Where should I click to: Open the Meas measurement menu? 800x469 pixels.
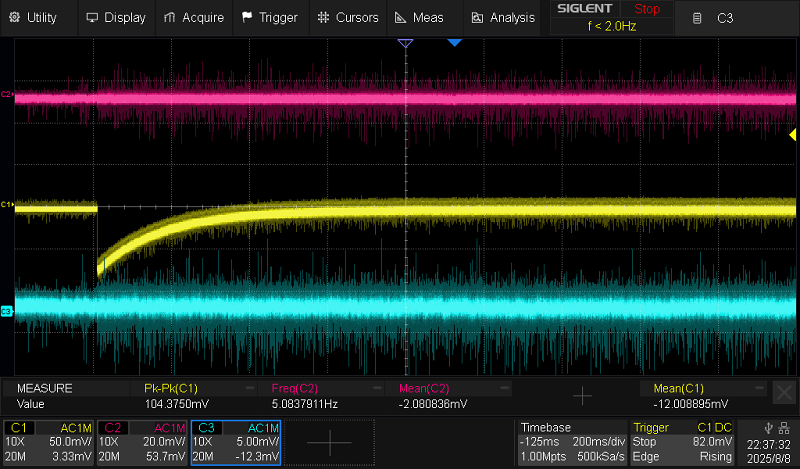(420, 17)
